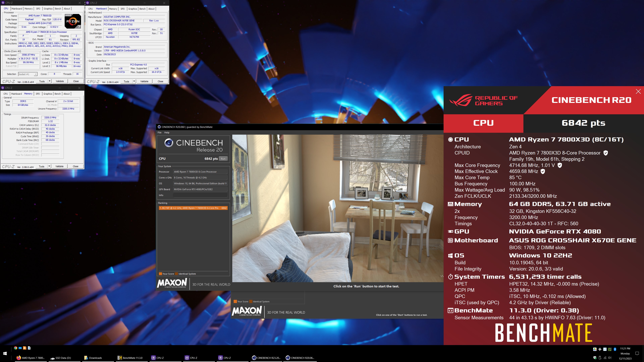Click core speed value 3598.87 MHz

tap(28, 55)
